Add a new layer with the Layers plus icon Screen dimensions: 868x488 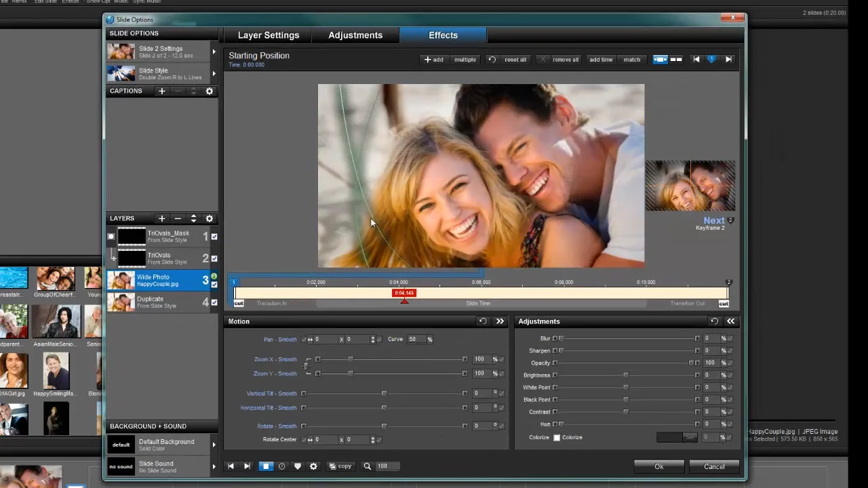[x=161, y=218]
